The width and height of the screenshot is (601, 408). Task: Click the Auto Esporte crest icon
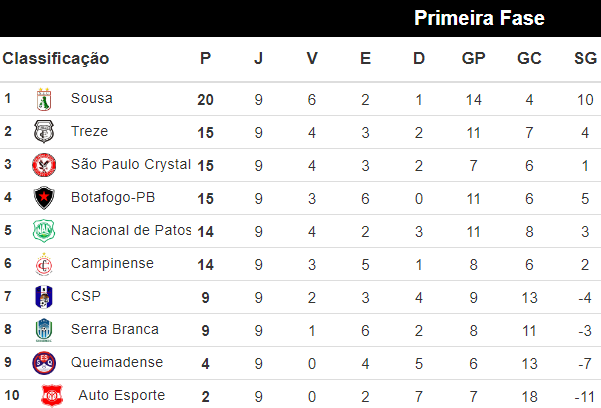coord(51,396)
